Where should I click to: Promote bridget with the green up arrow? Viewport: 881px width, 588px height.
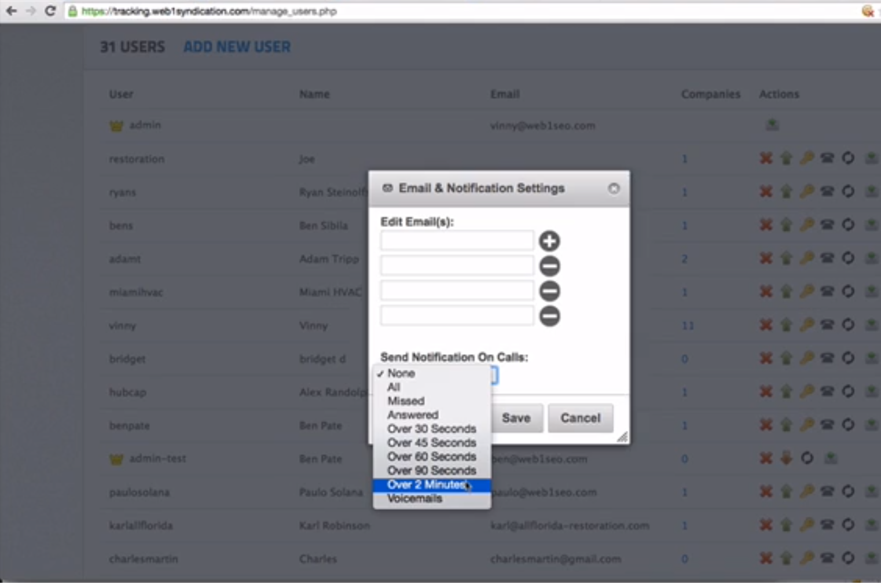tap(786, 359)
